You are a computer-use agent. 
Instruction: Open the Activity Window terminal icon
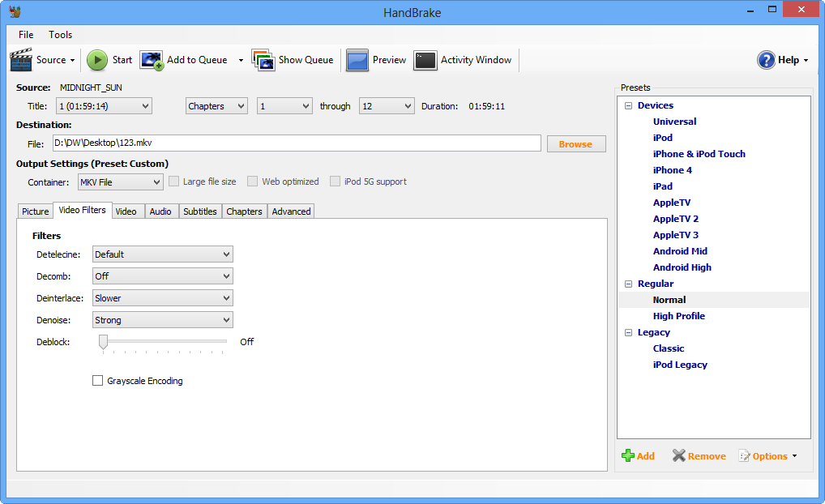pos(425,60)
